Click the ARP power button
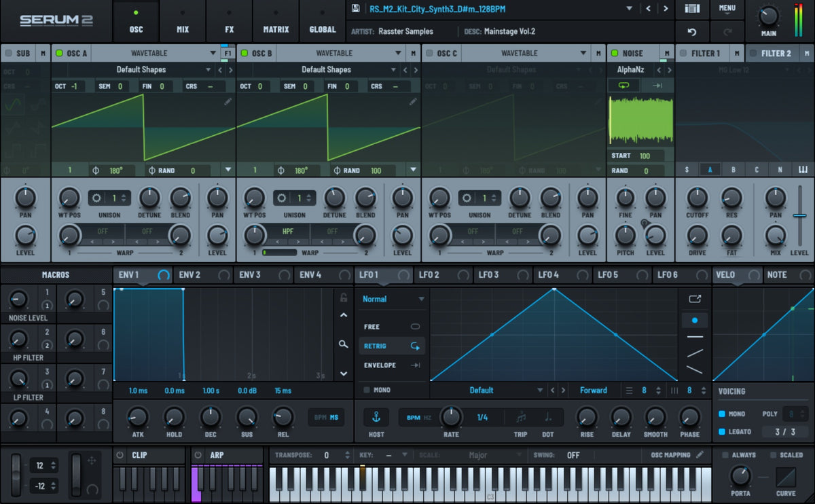815x504 pixels. [x=198, y=455]
